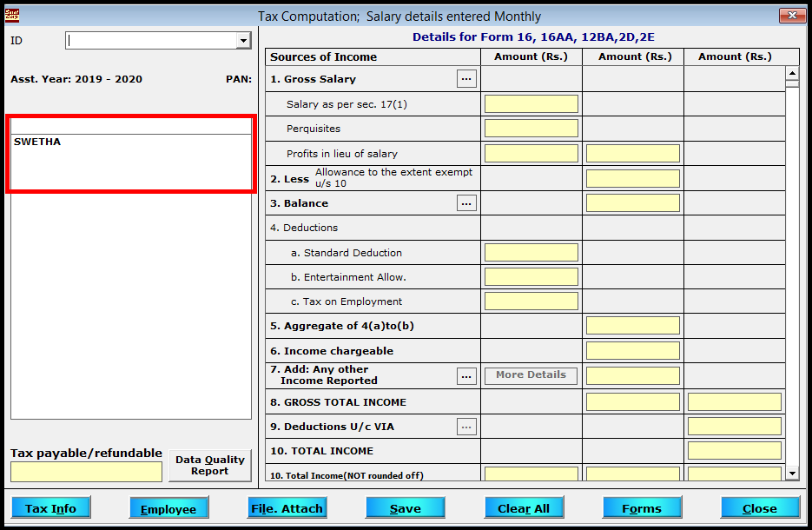
Task: Select SWETHA in the employee list
Action: [37, 142]
